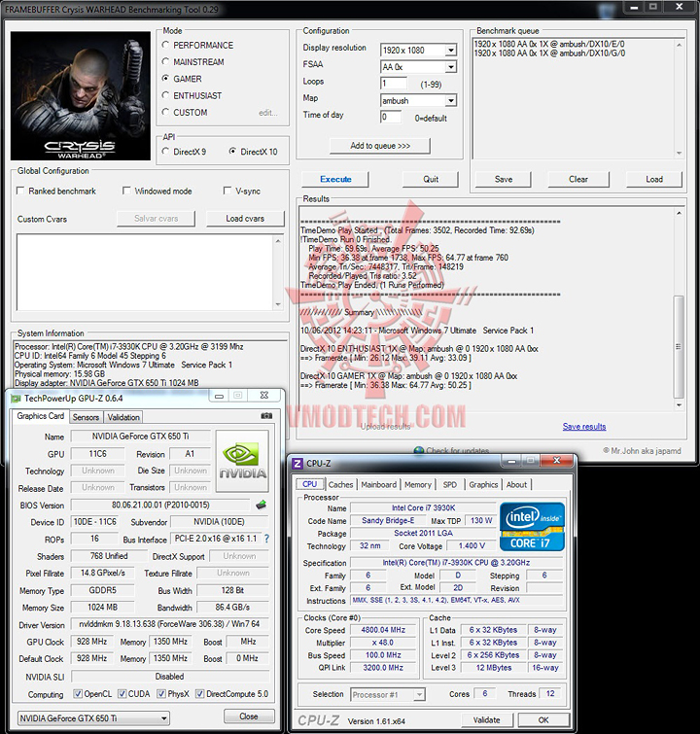Click the Results panel scrollbar thumb
Image resolution: width=700 pixels, height=734 pixels.
pyautogui.click(x=678, y=346)
